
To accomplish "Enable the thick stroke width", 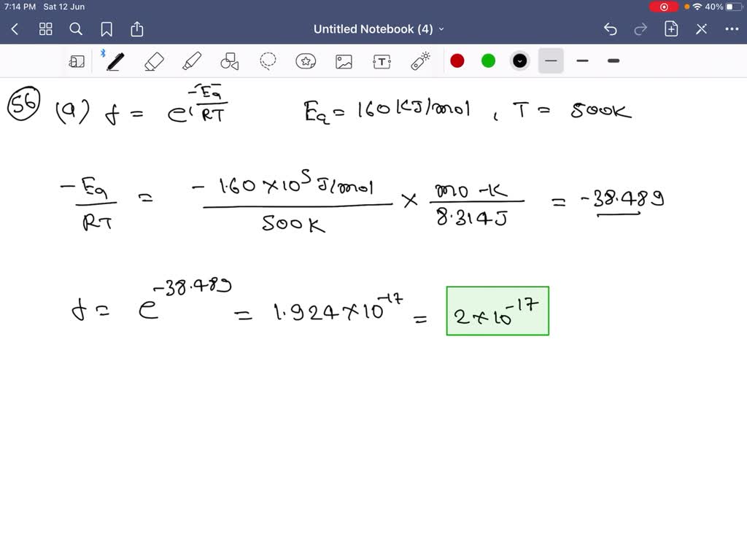I will click(613, 61).
